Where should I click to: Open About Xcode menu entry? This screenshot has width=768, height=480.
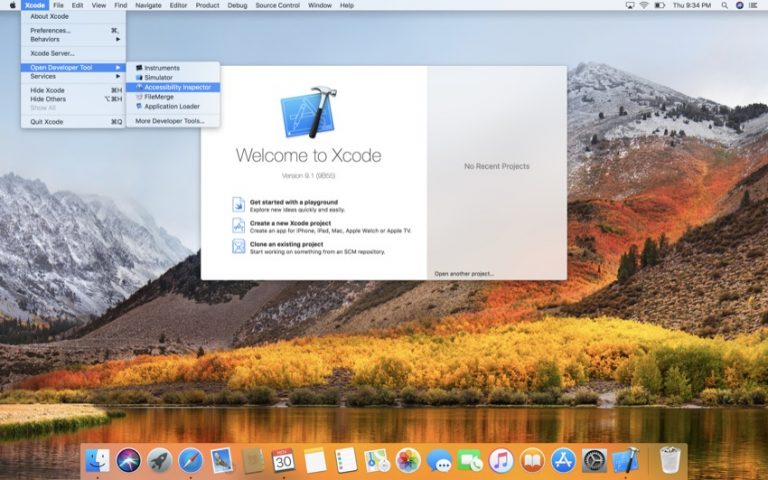[73, 16]
